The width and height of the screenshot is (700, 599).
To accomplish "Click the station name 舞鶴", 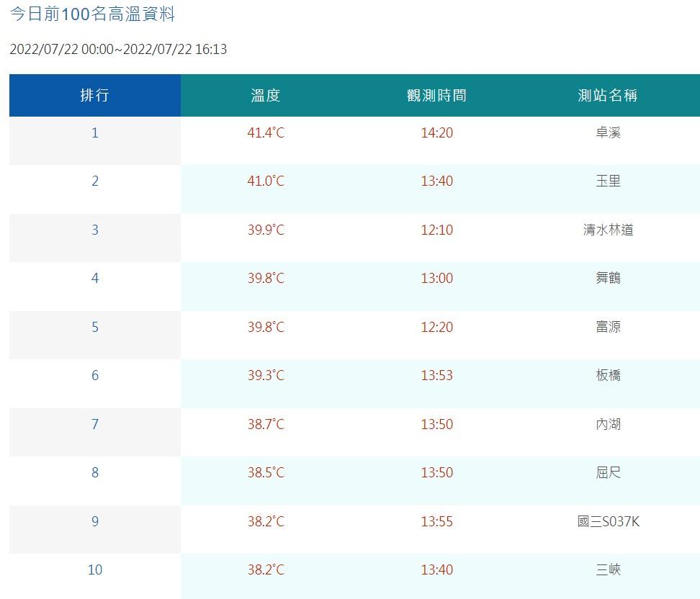I will pyautogui.click(x=608, y=278).
